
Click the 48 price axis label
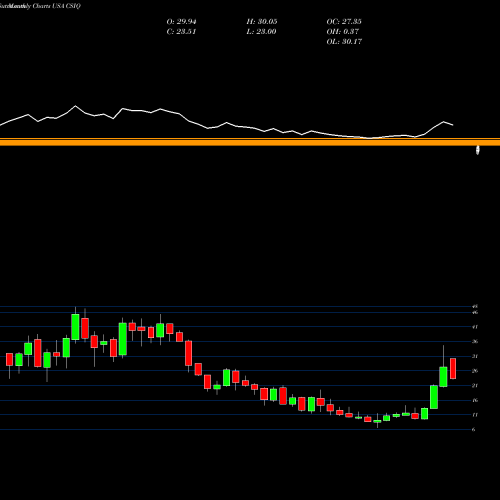[x=475, y=306]
